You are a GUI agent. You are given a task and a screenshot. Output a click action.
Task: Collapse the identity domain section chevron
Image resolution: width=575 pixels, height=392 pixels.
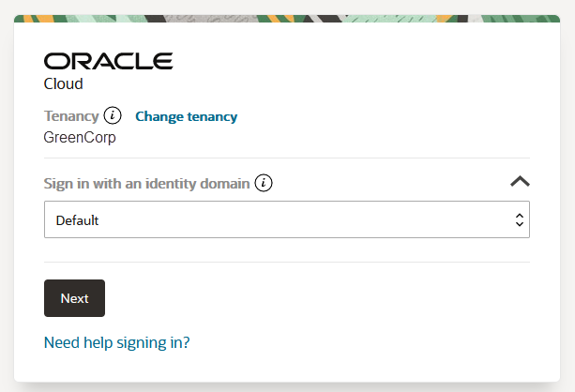pyautogui.click(x=521, y=182)
